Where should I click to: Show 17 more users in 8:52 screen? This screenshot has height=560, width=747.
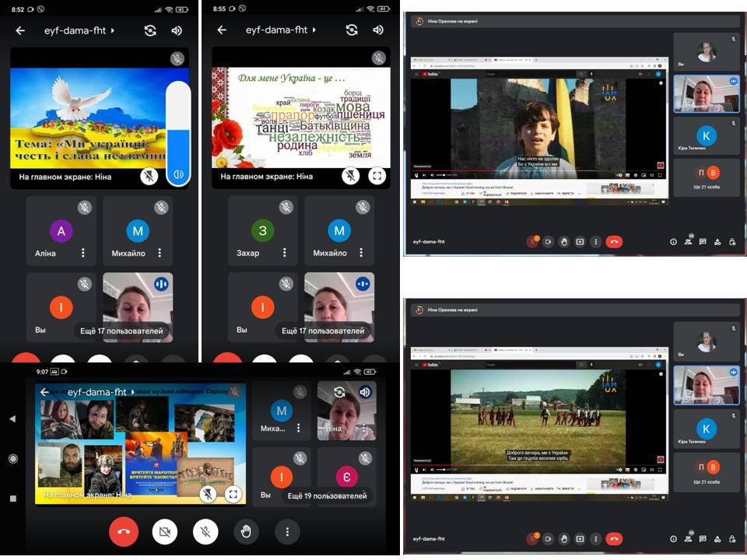pos(121,331)
